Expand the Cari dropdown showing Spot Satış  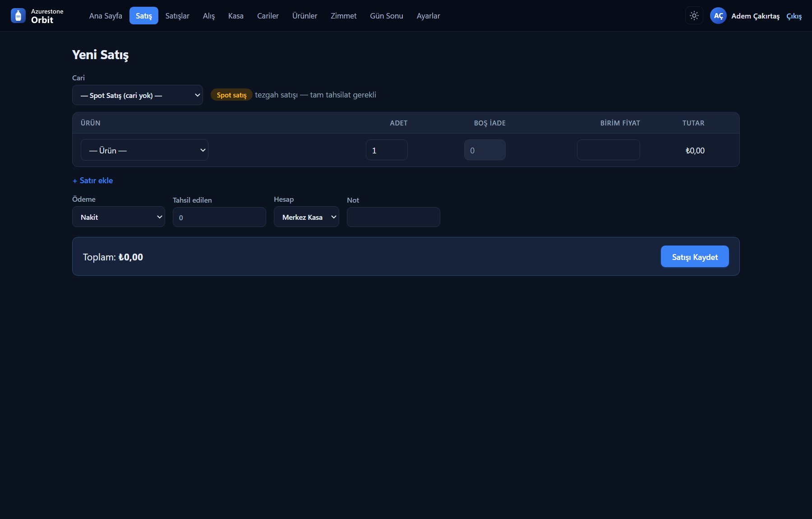[x=138, y=95]
